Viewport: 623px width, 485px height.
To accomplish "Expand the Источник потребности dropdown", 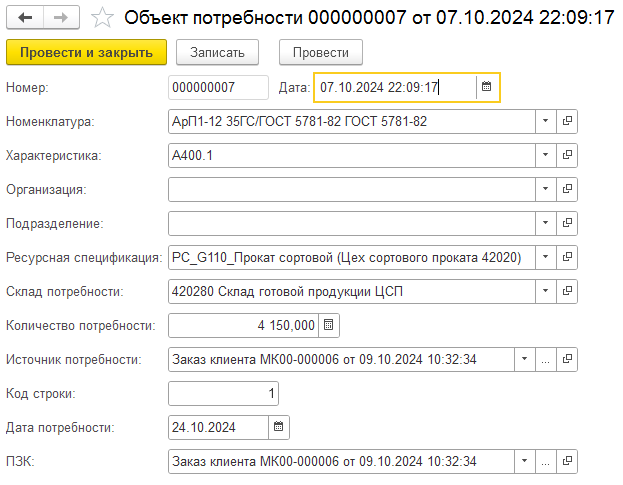I will (524, 360).
